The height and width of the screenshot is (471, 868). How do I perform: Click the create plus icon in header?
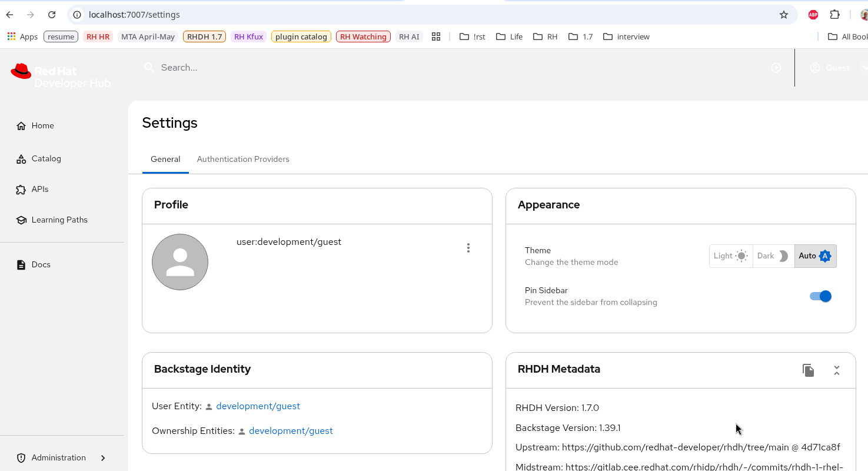click(x=776, y=68)
